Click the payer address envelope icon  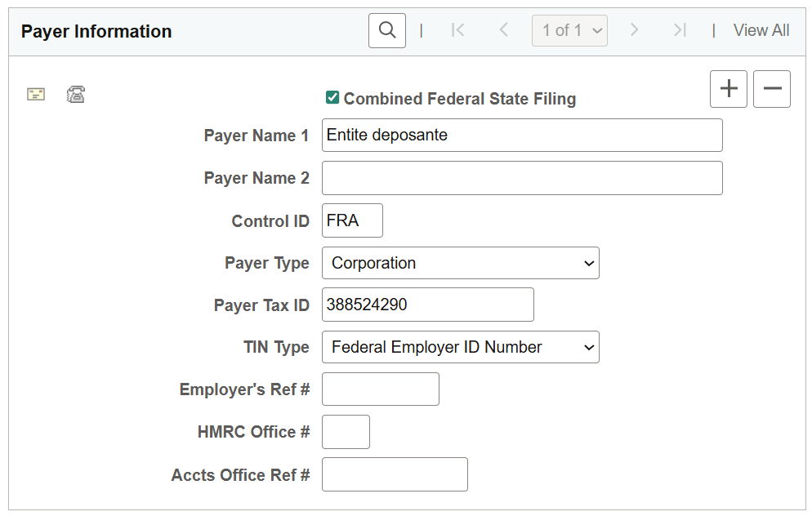(x=36, y=94)
